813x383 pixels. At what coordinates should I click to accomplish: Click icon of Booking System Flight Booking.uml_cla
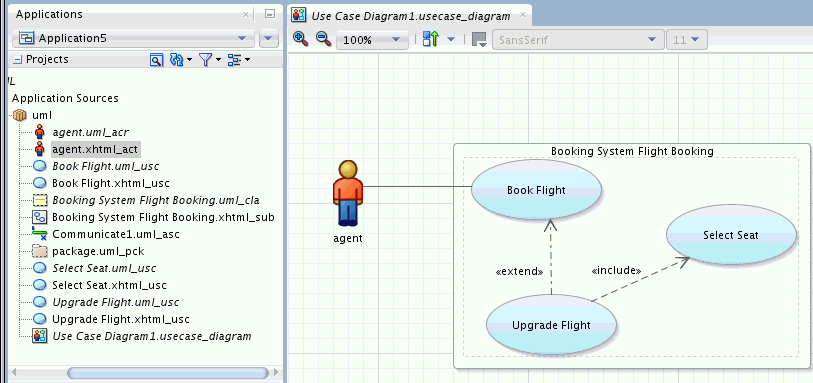click(x=39, y=200)
